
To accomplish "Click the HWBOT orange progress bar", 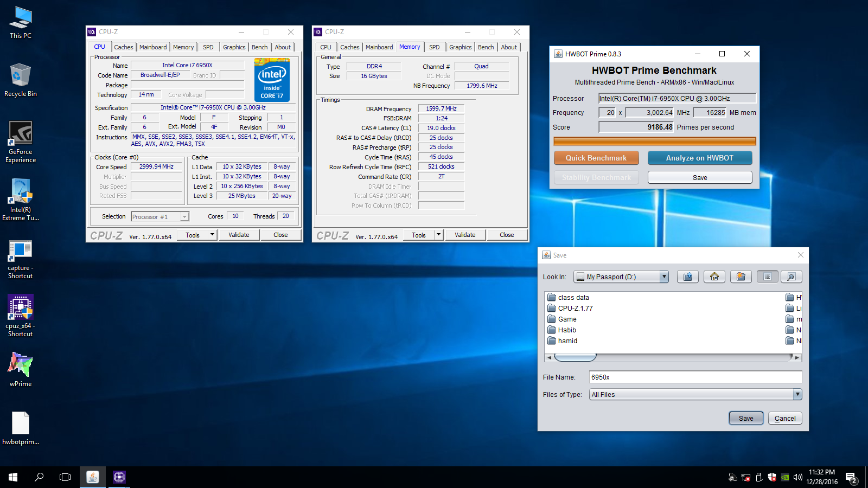I will (654, 141).
